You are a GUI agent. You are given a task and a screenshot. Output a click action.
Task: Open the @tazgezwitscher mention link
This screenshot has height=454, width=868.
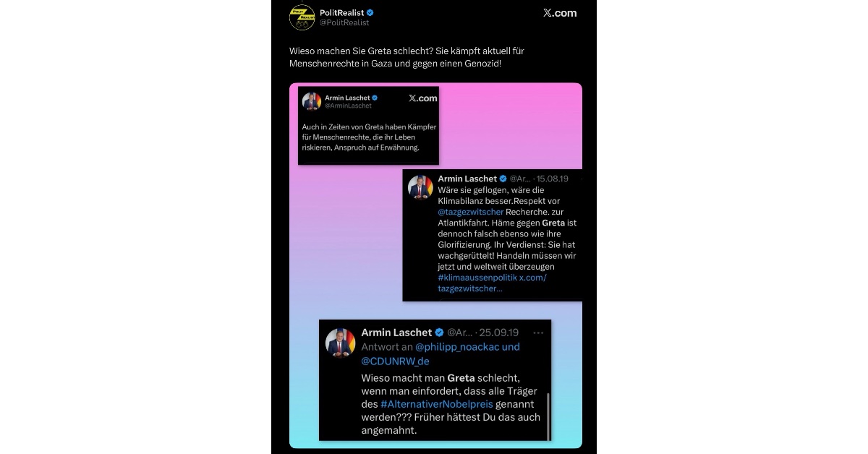[471, 212]
